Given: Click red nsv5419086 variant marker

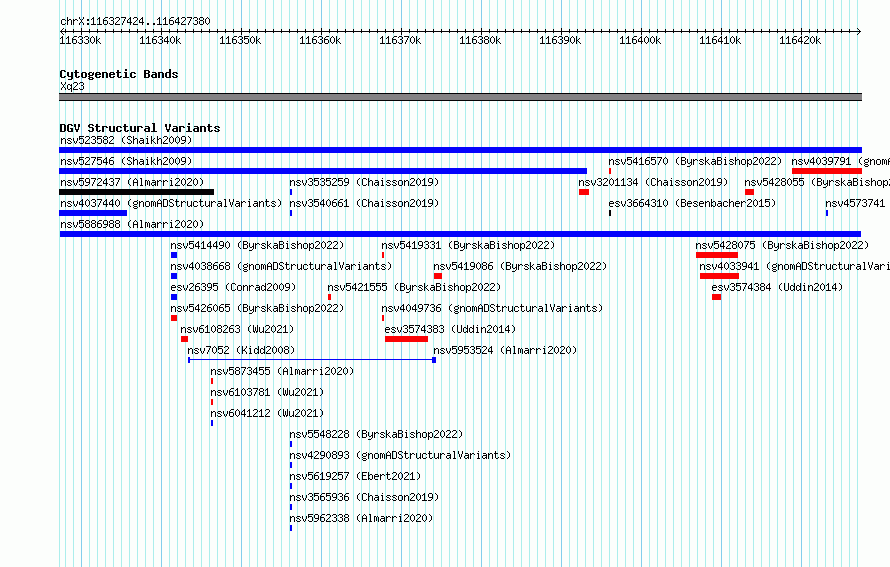Looking at the screenshot, I should tap(438, 276).
